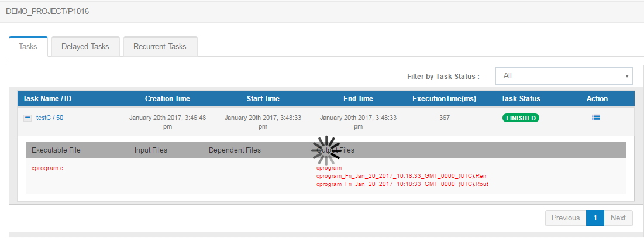
Task: Click the Dependent Files subheader
Action: click(x=235, y=150)
